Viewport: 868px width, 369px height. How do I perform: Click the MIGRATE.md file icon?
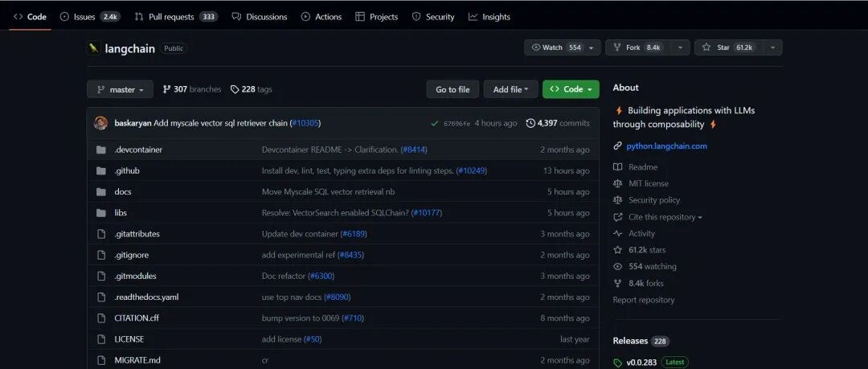(100, 360)
